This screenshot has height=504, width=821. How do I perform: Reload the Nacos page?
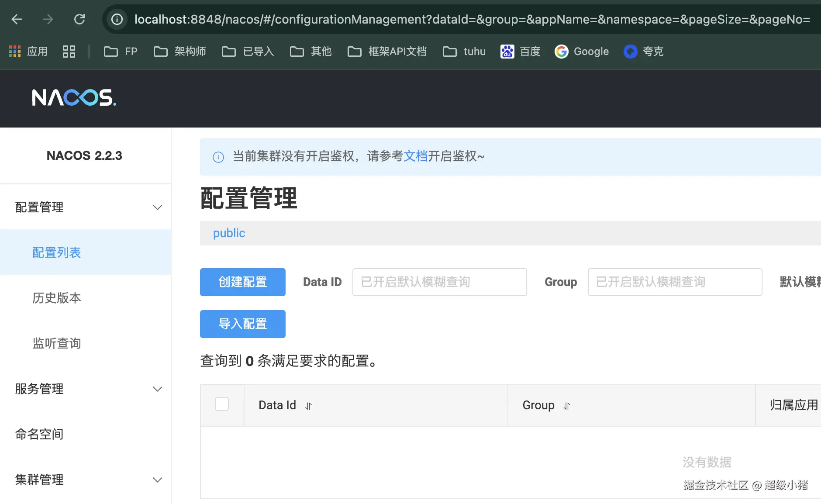[79, 19]
